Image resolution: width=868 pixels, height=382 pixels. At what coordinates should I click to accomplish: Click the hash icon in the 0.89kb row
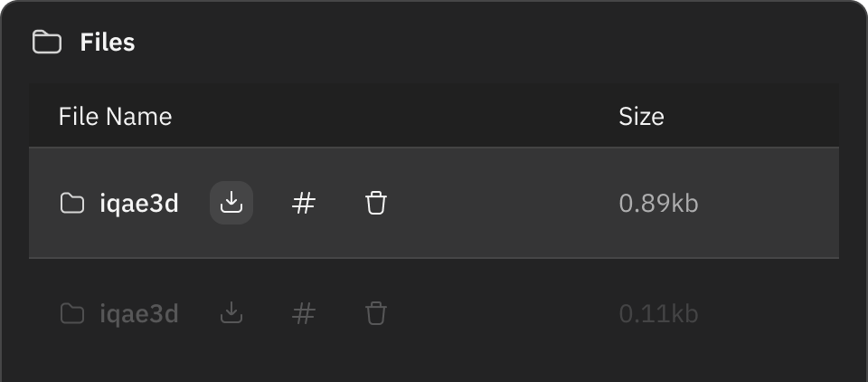click(304, 203)
